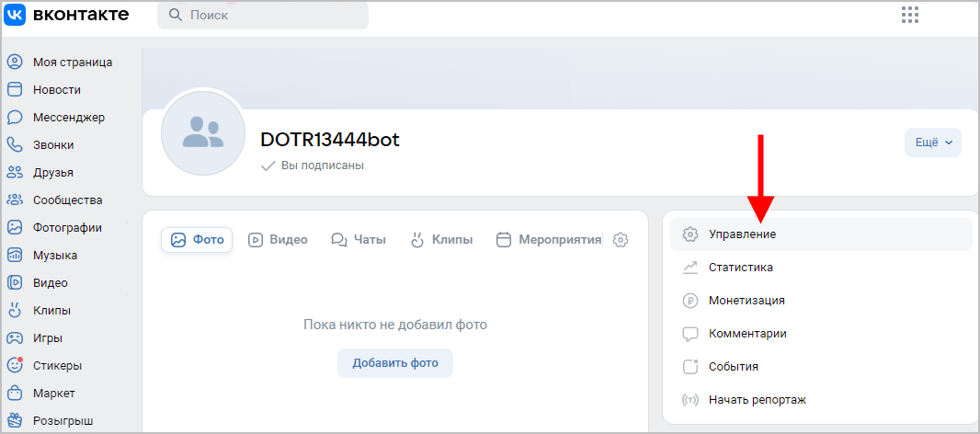Click the Поиск search input field
The image size is (980, 434).
[x=263, y=15]
